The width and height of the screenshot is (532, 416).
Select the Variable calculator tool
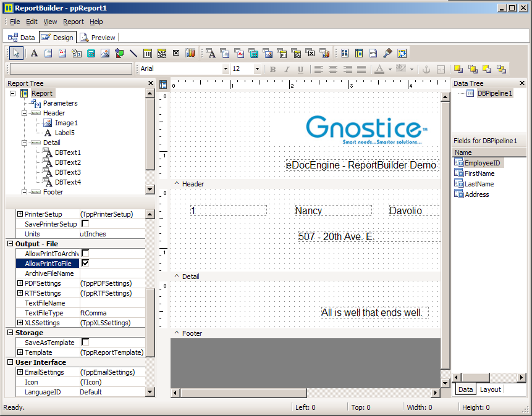click(91, 53)
